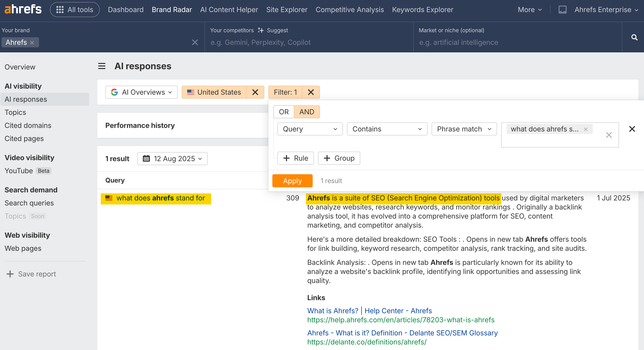This screenshot has width=644, height=350.
Task: Clear the United States country filter
Action: pyautogui.click(x=255, y=92)
